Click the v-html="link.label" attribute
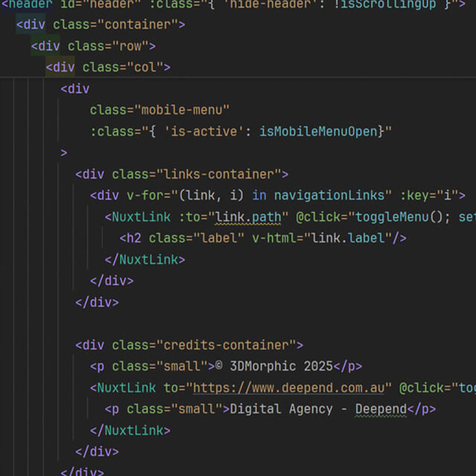 [322, 239]
